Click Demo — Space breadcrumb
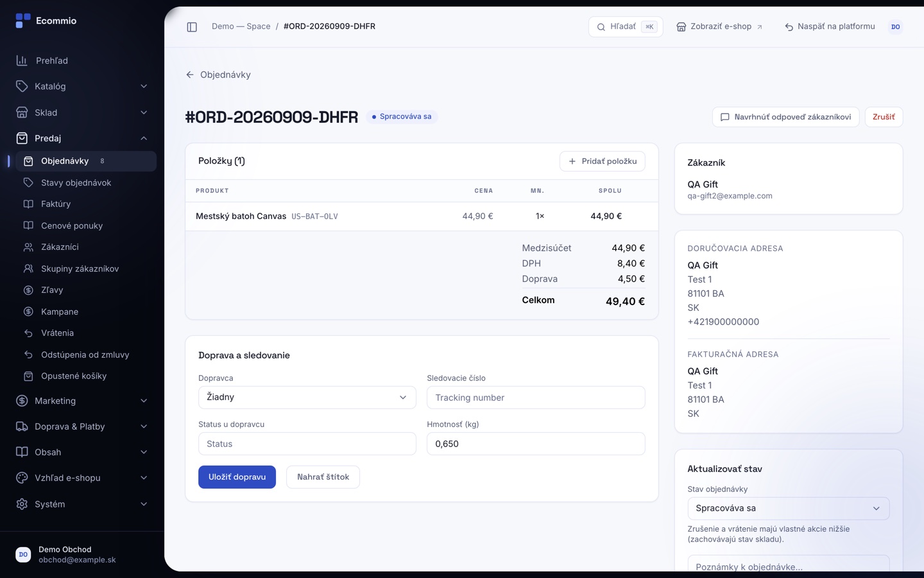This screenshot has height=578, width=924. click(x=241, y=26)
